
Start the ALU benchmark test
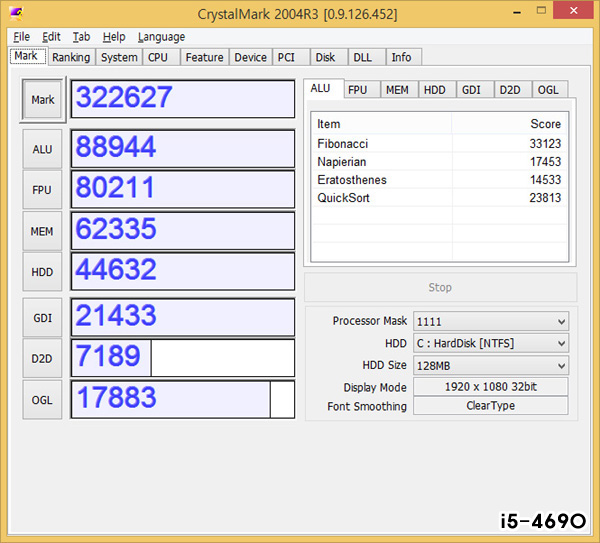43,149
